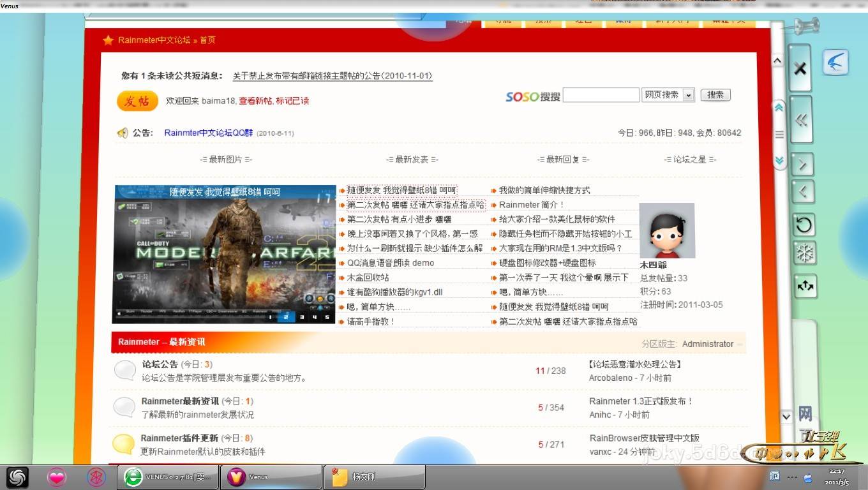
Task: Open the 网页搜索 search type dropdown
Action: pos(668,95)
